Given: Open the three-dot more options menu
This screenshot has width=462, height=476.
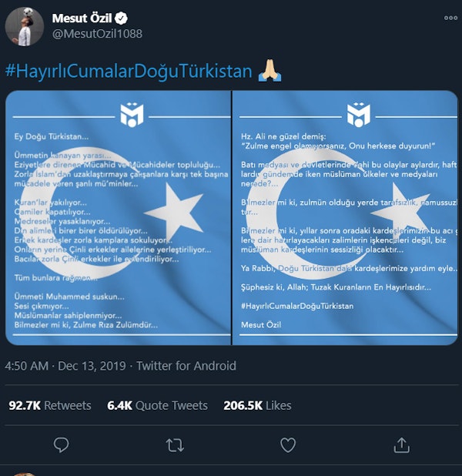Looking at the screenshot, I should pyautogui.click(x=450, y=18).
